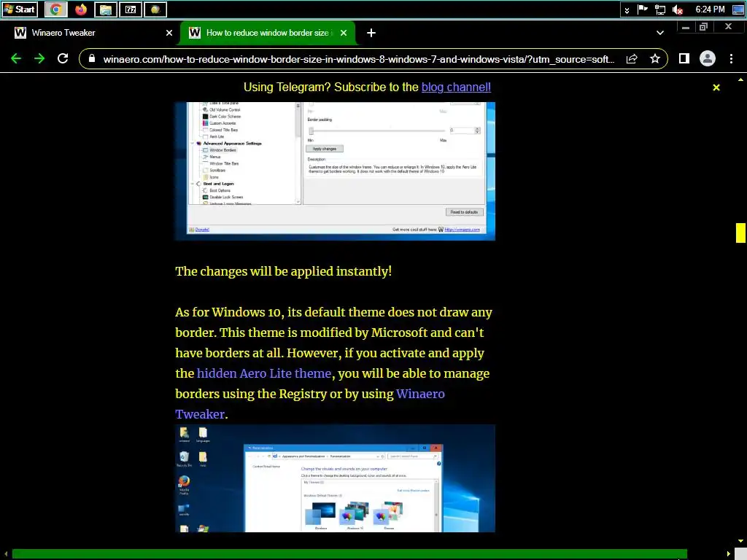Open the Chrome three-dot menu
The width and height of the screenshot is (747, 560).
click(x=731, y=58)
